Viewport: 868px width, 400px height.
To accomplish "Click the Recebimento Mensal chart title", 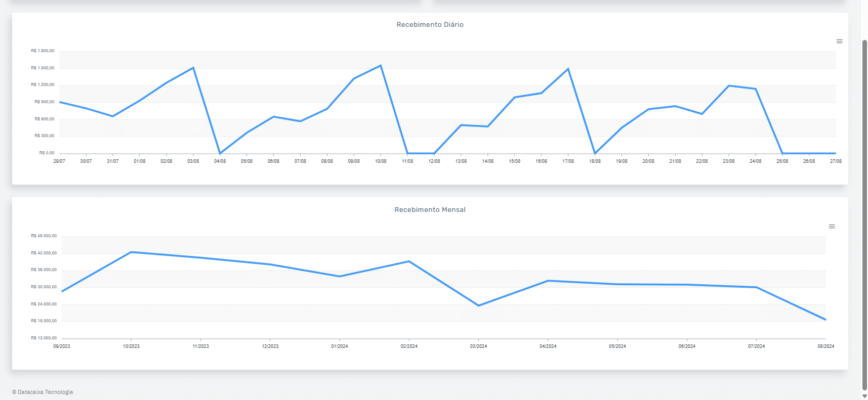I will 430,210.
